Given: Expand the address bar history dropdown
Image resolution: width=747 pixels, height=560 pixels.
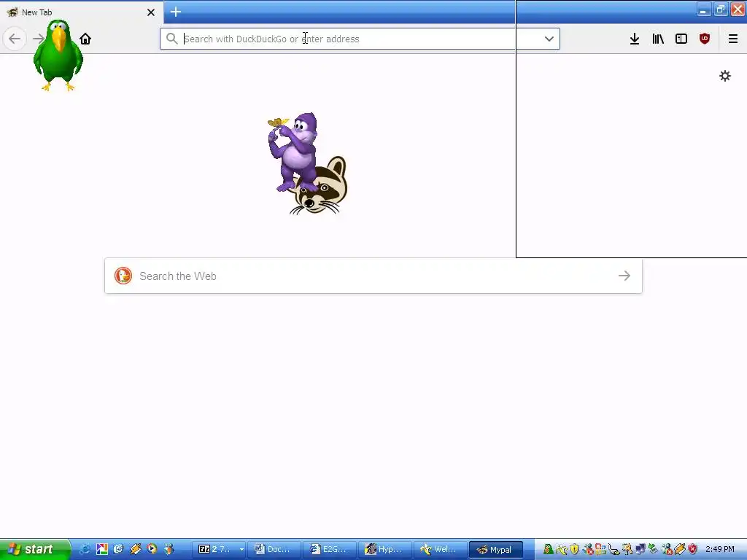Looking at the screenshot, I should (x=549, y=39).
